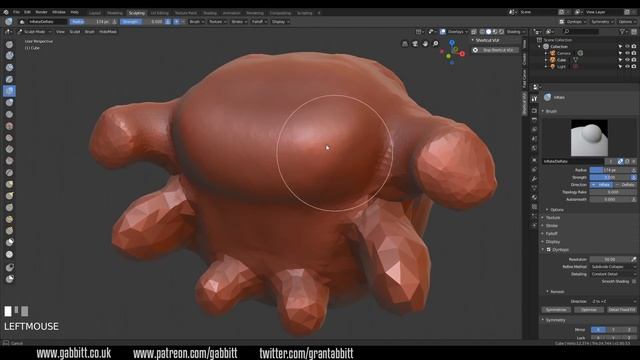The width and height of the screenshot is (640, 360).
Task: Open the View Layer properties tab icon
Action: point(534,129)
